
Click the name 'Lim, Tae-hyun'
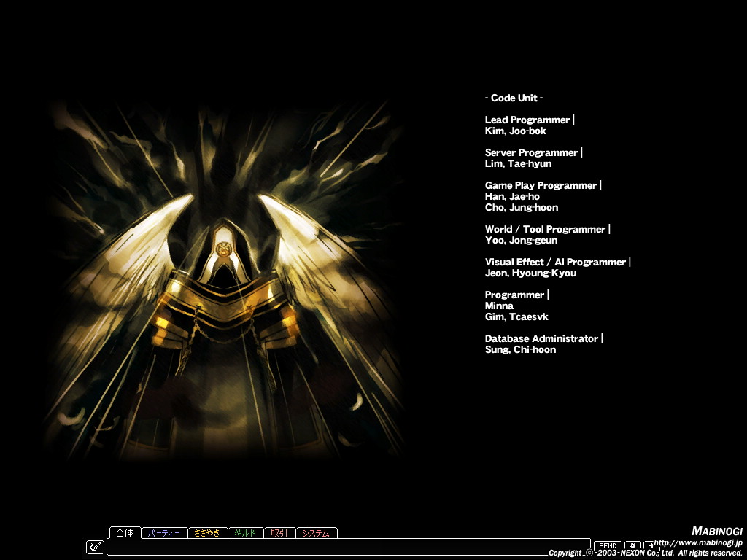(519, 163)
